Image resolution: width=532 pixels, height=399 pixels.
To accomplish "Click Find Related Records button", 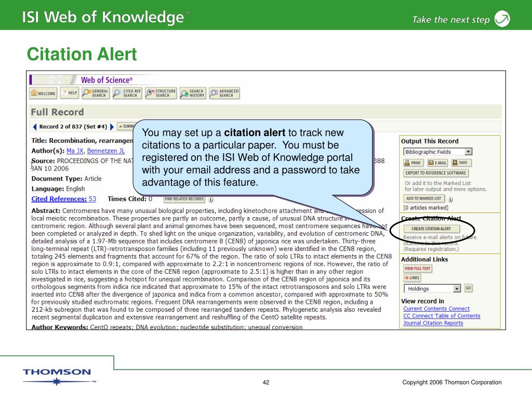I will [x=184, y=199].
